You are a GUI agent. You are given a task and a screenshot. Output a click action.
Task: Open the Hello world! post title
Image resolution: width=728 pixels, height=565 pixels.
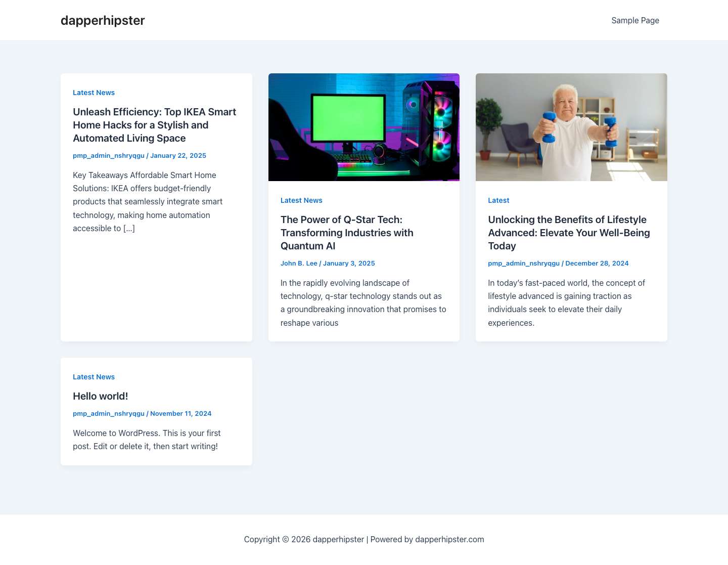100,396
